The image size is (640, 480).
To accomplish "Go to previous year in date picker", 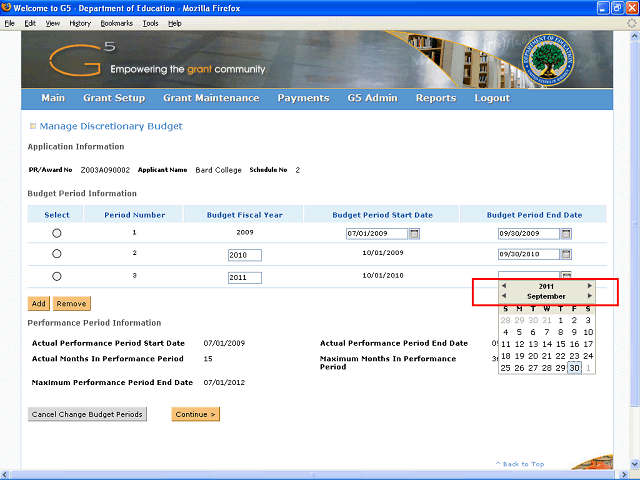I will [x=504, y=286].
